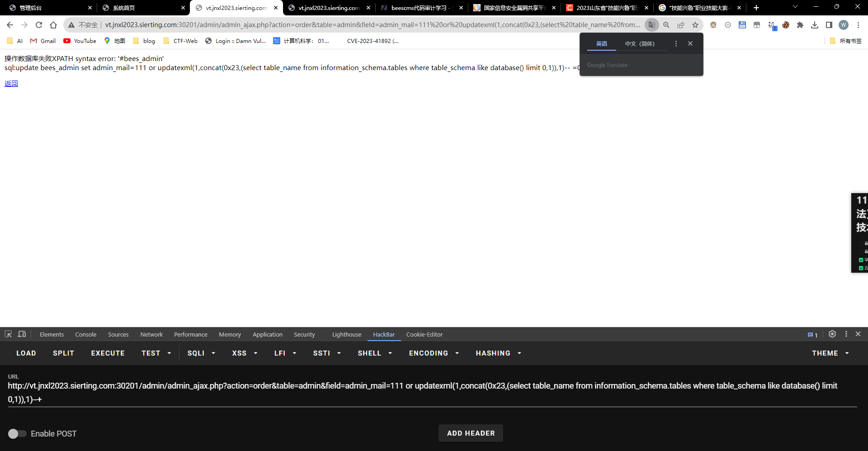Open the zoom magnifier icon in address bar

pos(666,25)
